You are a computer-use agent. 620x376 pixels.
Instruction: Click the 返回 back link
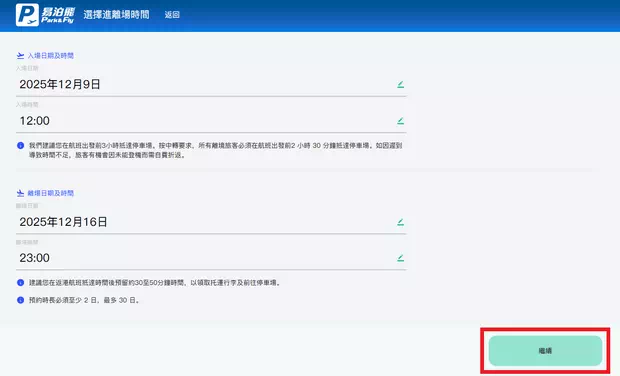coord(172,15)
